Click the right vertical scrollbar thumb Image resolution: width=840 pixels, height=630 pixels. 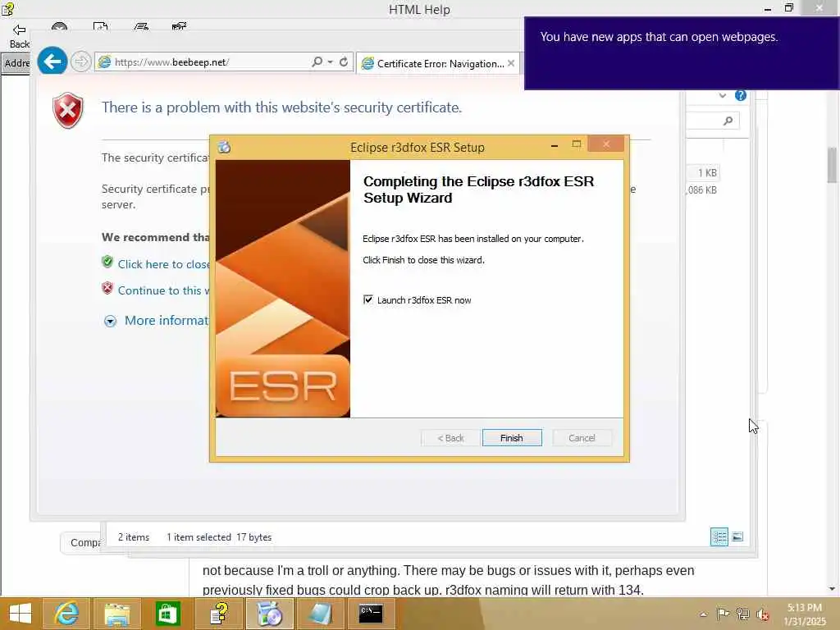coord(833,165)
